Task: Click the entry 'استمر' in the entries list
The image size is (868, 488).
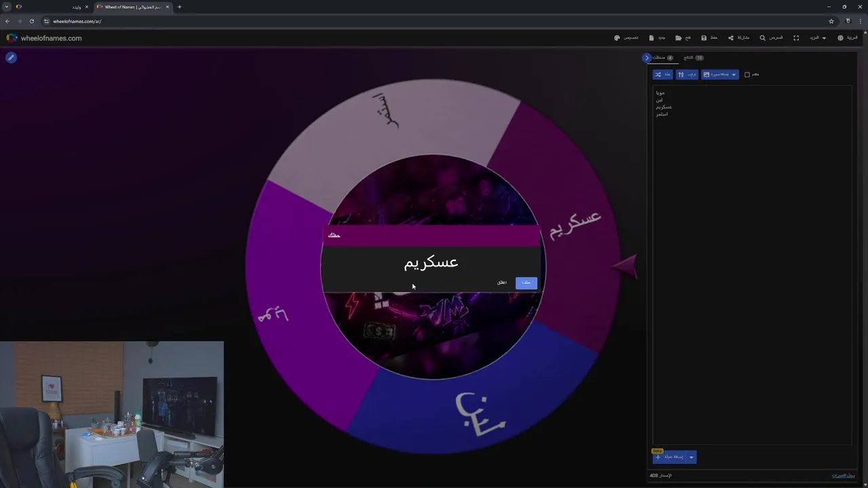Action: (662, 114)
